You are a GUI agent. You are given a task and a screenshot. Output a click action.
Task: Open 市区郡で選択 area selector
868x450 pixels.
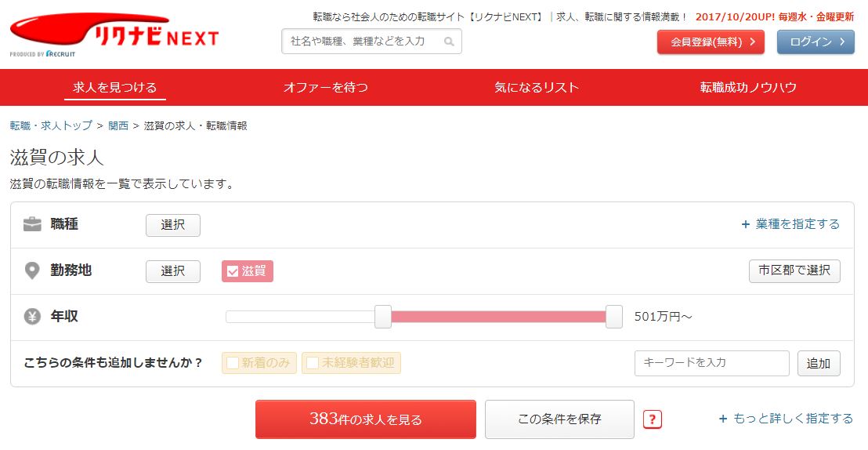point(794,271)
